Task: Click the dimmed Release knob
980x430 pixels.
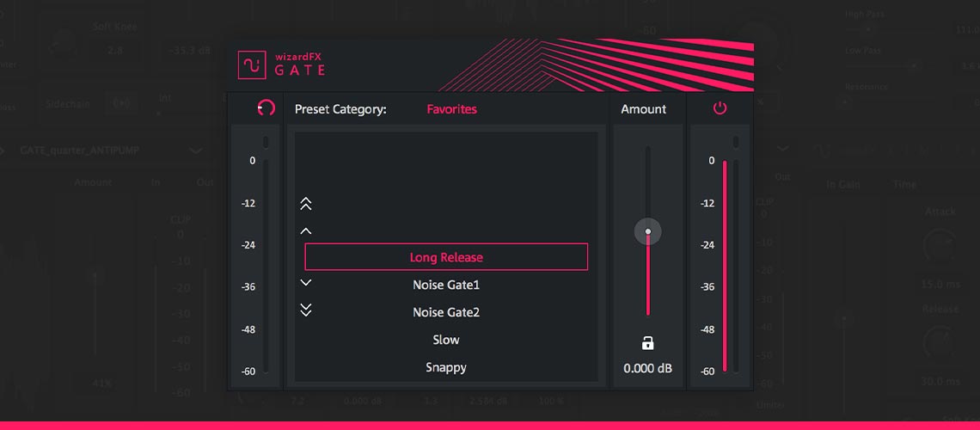Action: pyautogui.click(x=939, y=343)
